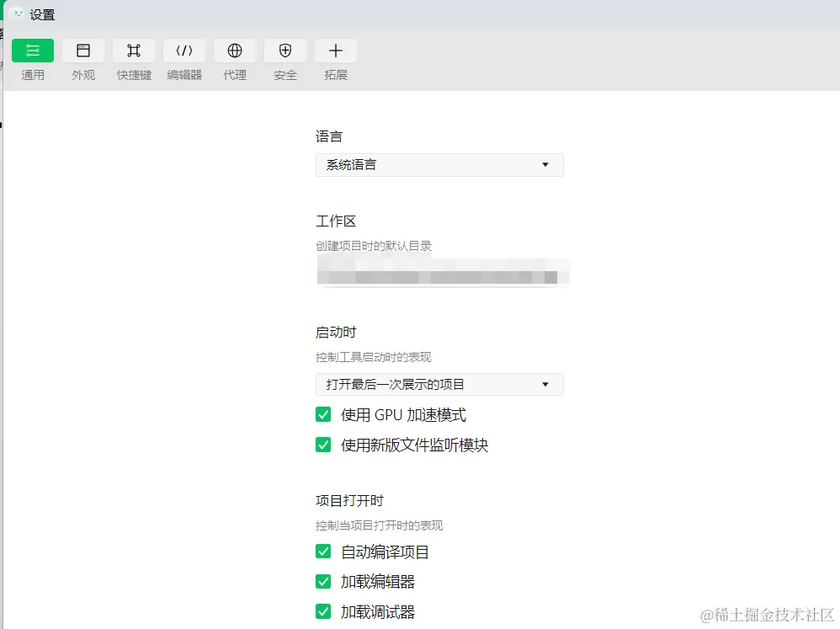Viewport: 840px width, 629px height.
Task: Select the 通用 general settings icon
Action: (33, 51)
